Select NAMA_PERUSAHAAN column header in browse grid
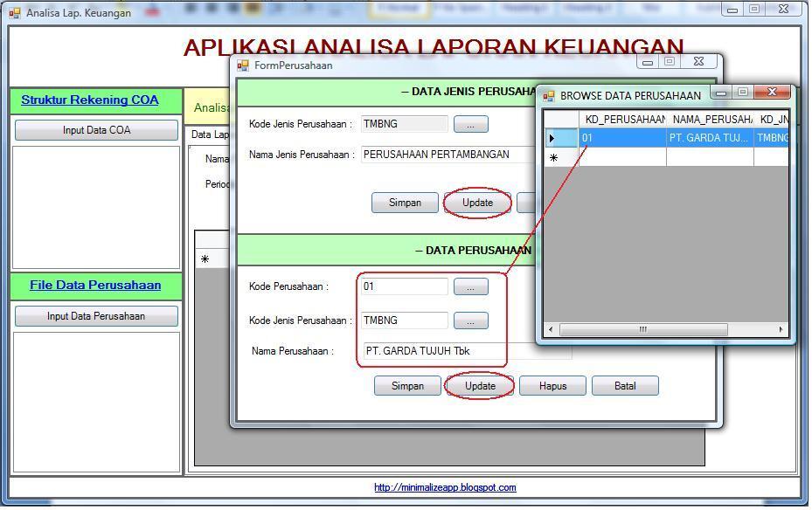The image size is (812, 510). click(710, 120)
